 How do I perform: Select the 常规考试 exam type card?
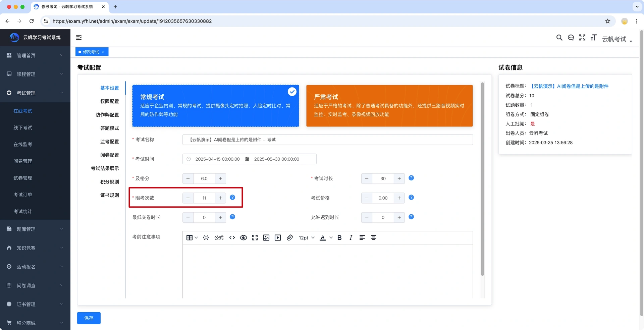(x=216, y=106)
